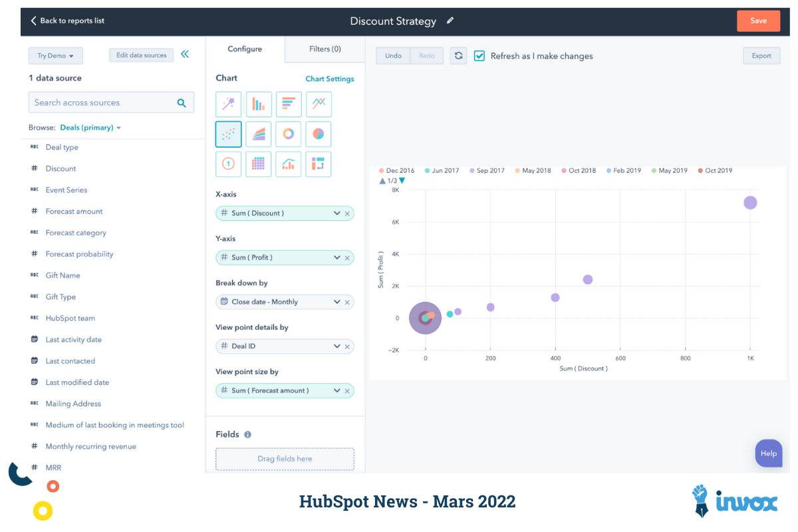Remove the Deal ID field
The height and width of the screenshot is (532, 798).
point(347,346)
